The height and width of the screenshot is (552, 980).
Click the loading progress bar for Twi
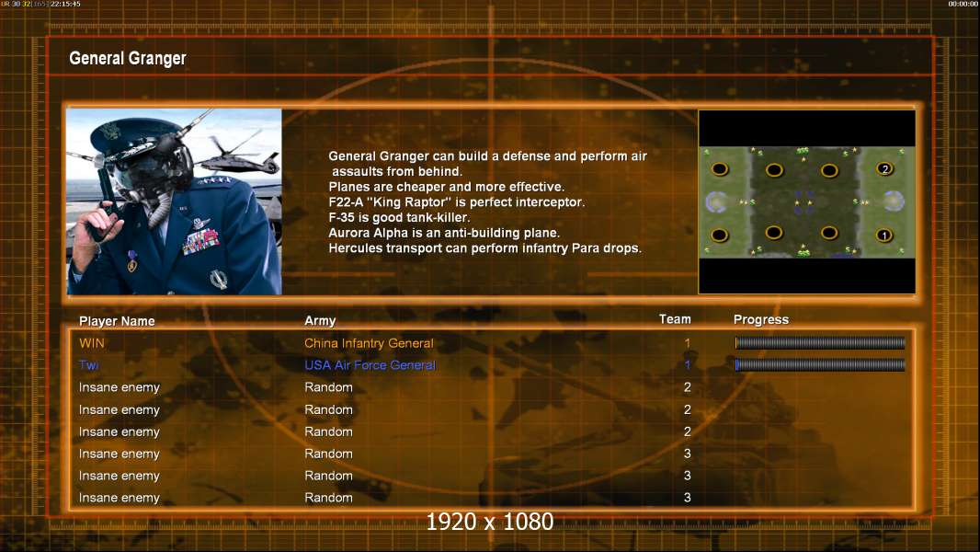point(820,364)
